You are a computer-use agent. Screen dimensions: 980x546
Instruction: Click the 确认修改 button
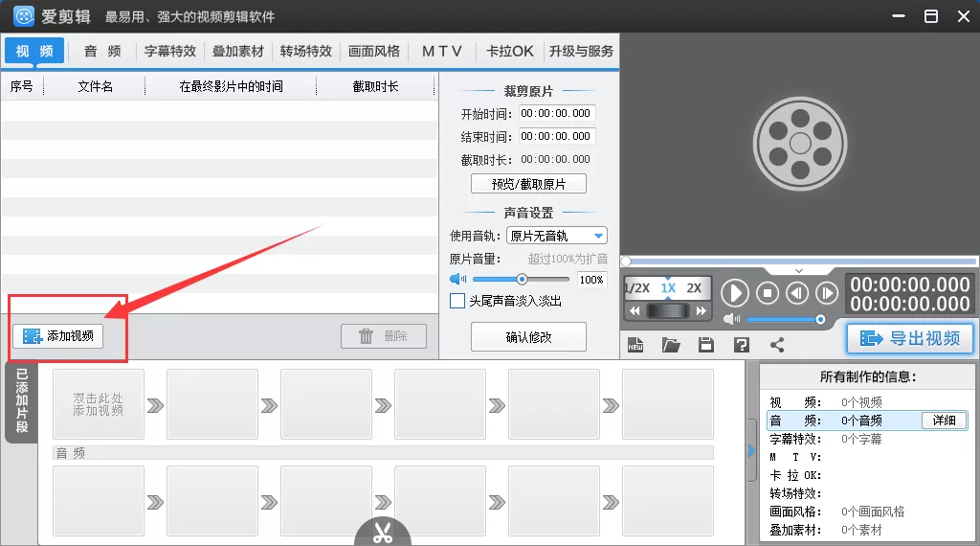(x=528, y=337)
